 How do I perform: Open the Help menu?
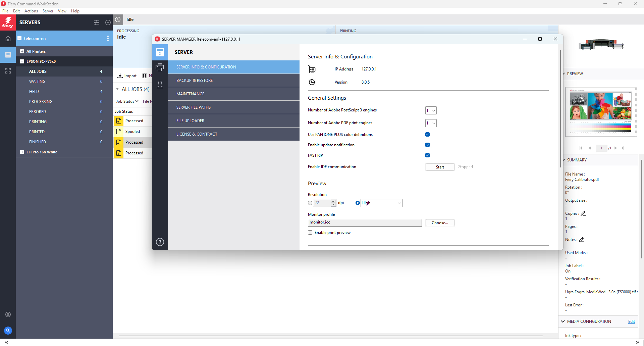pos(75,11)
